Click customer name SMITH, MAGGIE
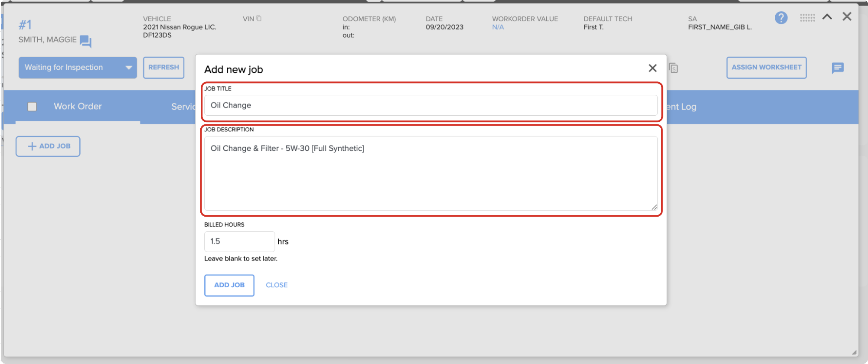Viewport: 868px width, 364px height. coord(48,40)
